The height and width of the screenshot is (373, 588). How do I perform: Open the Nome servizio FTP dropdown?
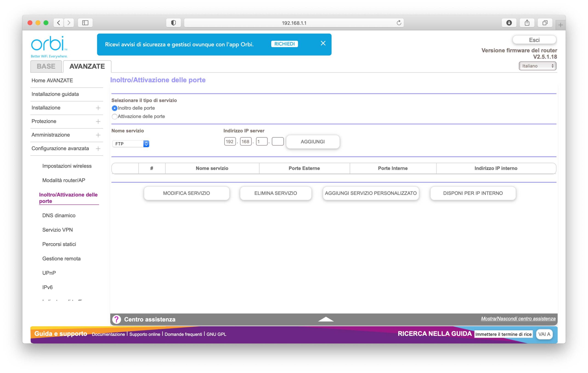point(131,144)
